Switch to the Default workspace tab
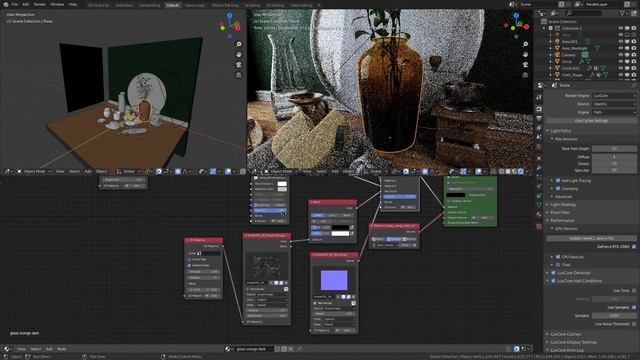The width and height of the screenshot is (640, 360). tap(173, 5)
